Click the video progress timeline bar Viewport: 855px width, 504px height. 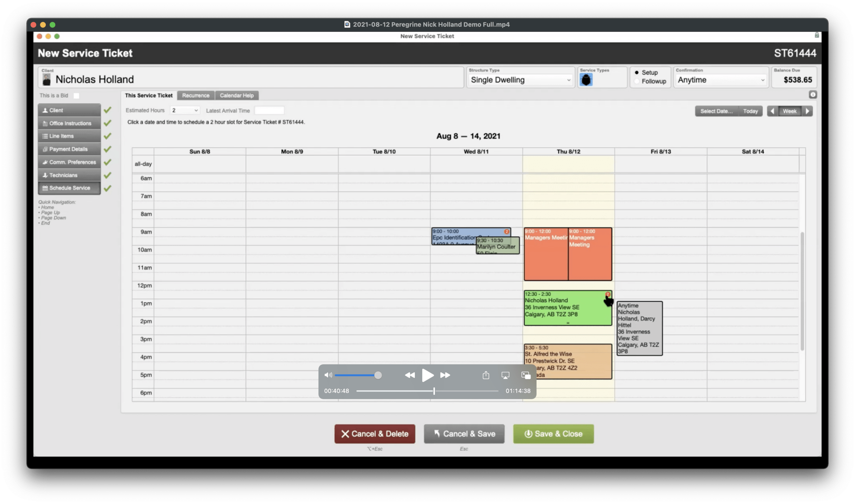click(x=427, y=391)
